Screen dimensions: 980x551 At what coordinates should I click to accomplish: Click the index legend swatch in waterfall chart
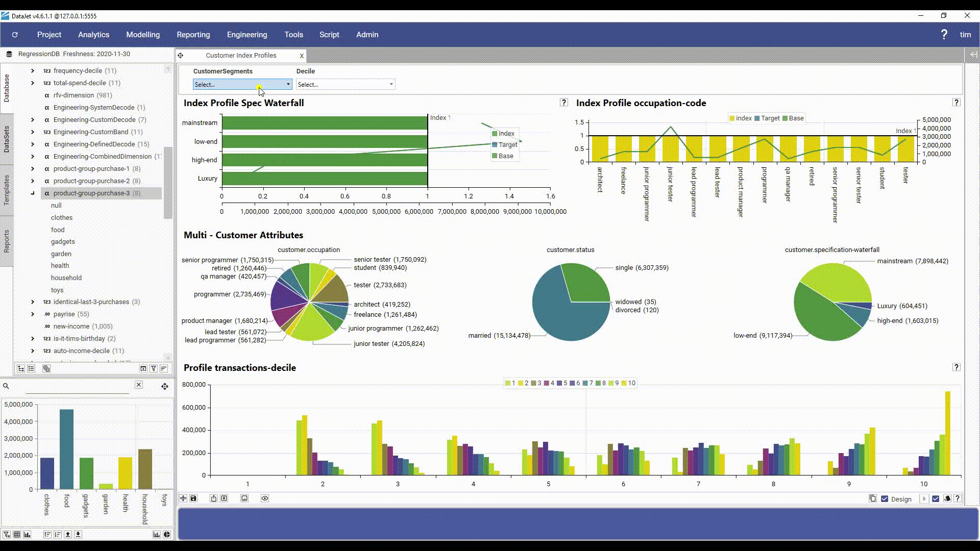pos(494,134)
